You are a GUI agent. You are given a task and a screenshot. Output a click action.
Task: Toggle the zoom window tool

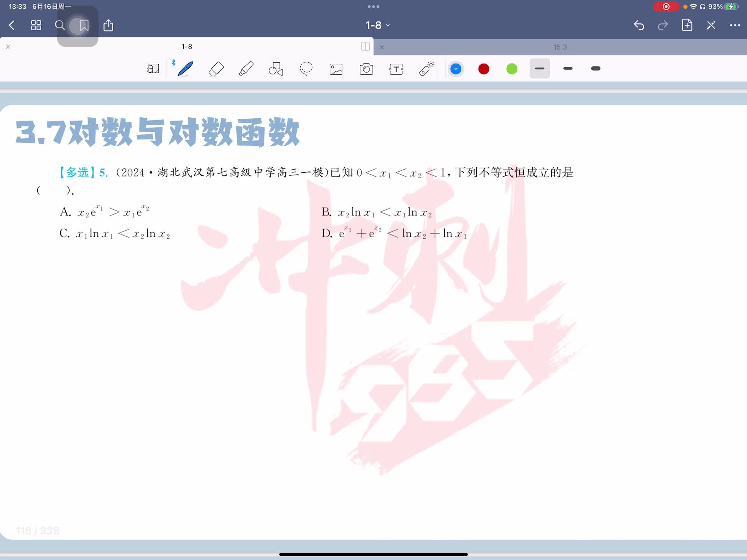click(153, 69)
